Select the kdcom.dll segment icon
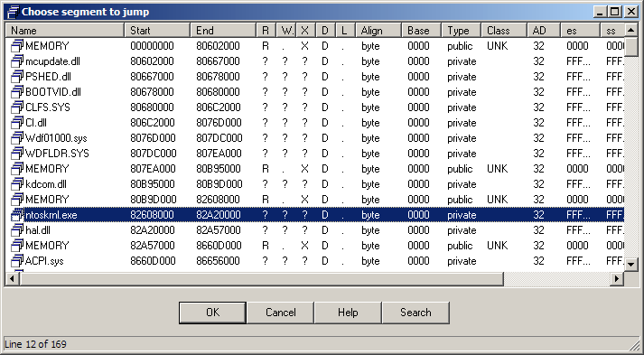This screenshot has width=644, height=355. click(17, 184)
